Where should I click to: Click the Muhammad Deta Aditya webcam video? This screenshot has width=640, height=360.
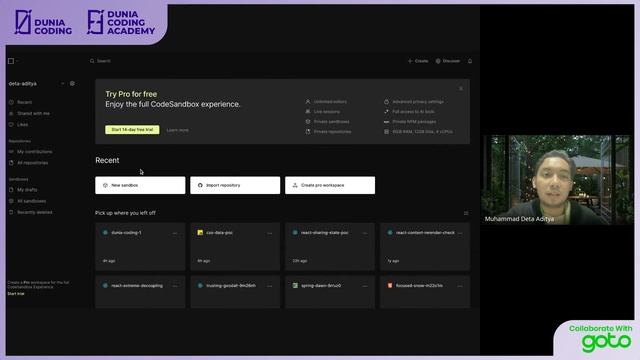pos(558,180)
